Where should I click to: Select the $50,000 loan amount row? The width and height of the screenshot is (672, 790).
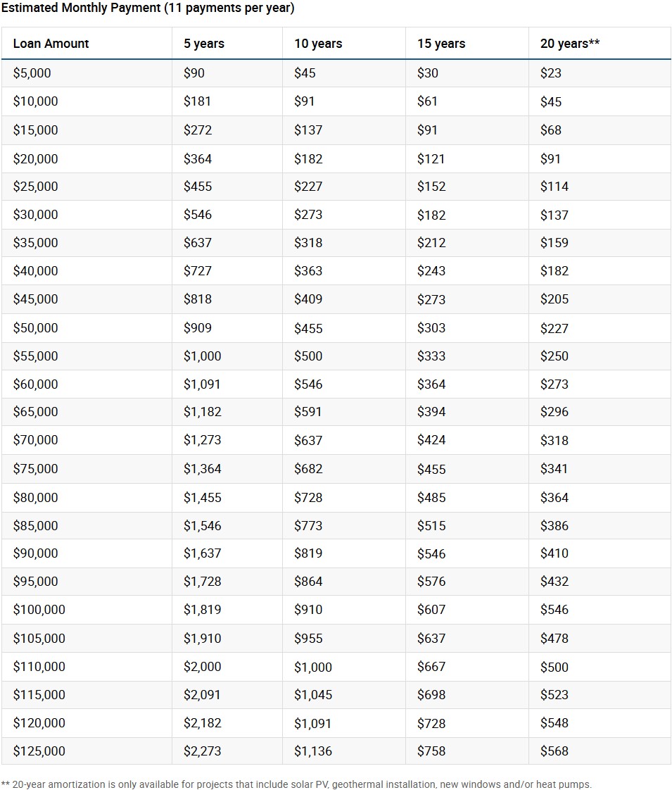[x=336, y=328]
